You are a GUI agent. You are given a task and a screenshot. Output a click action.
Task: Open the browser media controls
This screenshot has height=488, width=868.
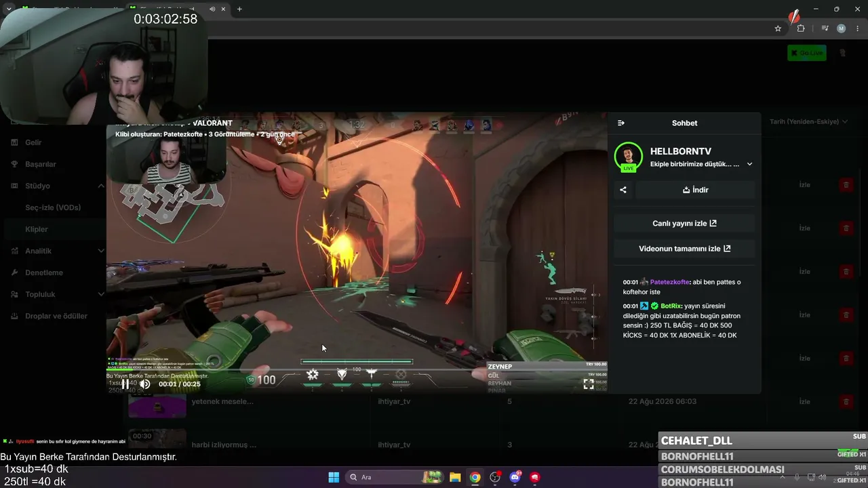click(825, 28)
